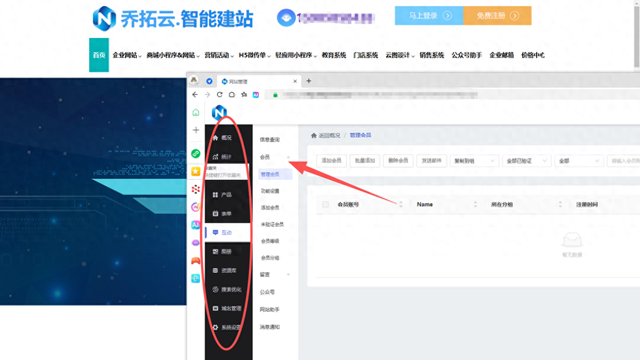
Task: Open 系统设置 in the black sidebar
Action: tap(227, 327)
